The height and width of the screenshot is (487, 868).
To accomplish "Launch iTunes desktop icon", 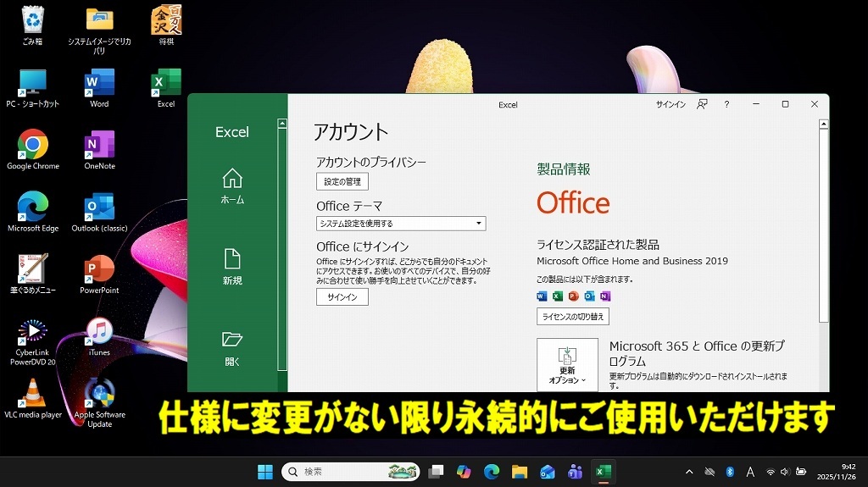I will coord(100,336).
